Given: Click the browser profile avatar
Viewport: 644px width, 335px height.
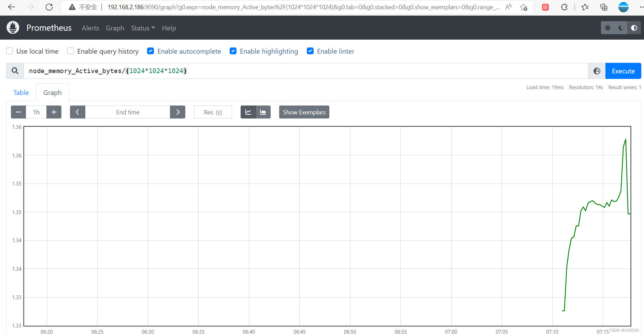Looking at the screenshot, I should click(x=624, y=7).
